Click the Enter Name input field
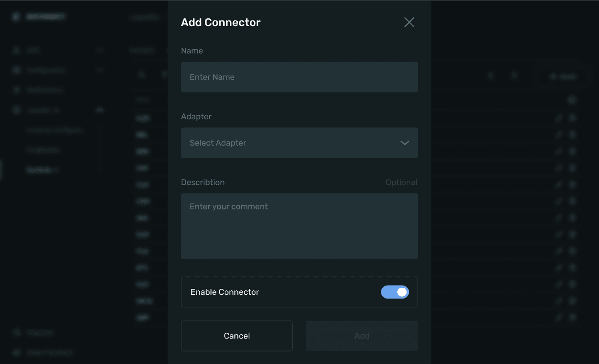 click(x=299, y=77)
